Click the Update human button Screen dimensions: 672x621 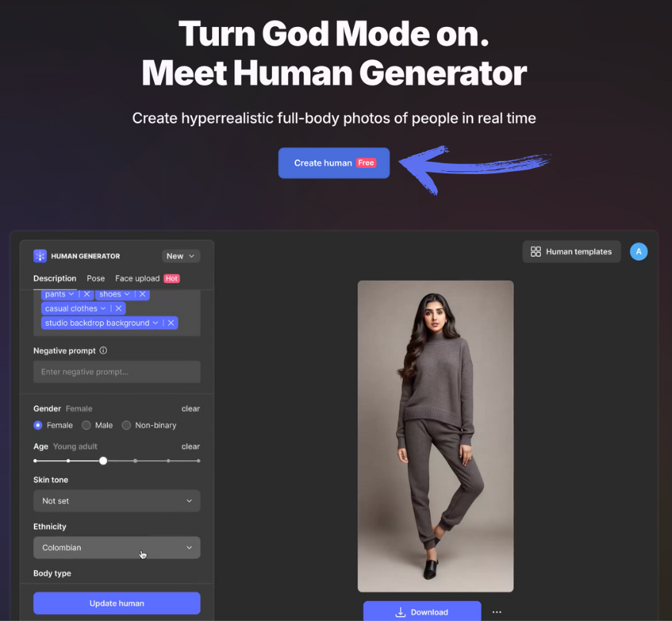[x=116, y=603]
